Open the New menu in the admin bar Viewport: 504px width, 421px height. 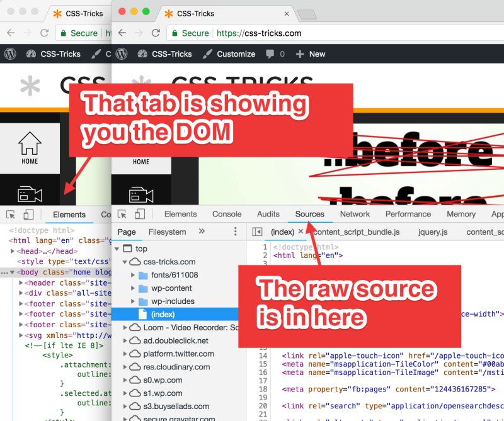(311, 54)
